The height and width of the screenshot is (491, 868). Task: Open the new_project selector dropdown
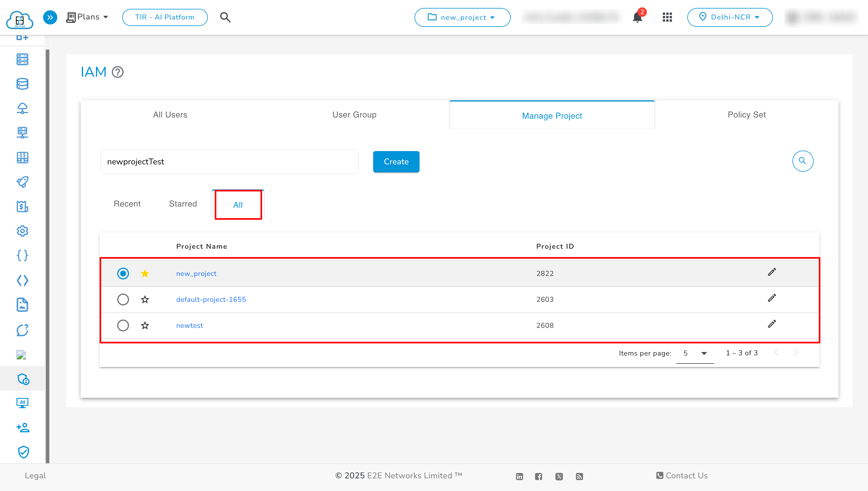click(462, 17)
